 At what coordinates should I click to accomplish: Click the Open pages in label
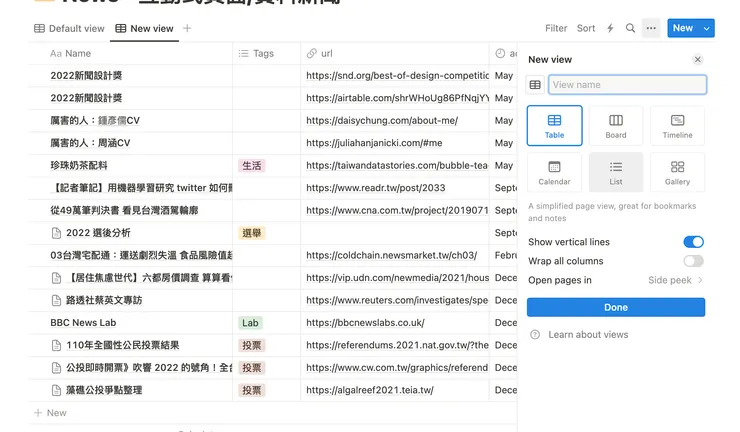(560, 280)
